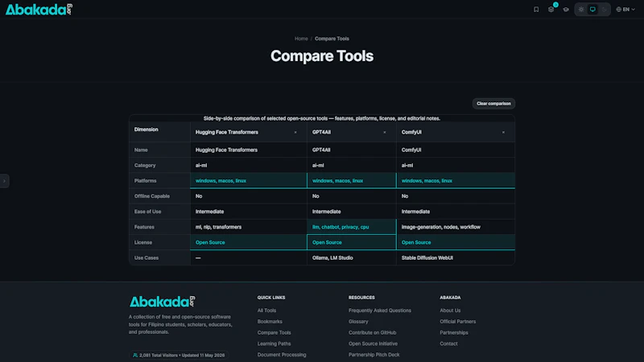Open bookmarks via the bookmark icon

click(x=536, y=9)
